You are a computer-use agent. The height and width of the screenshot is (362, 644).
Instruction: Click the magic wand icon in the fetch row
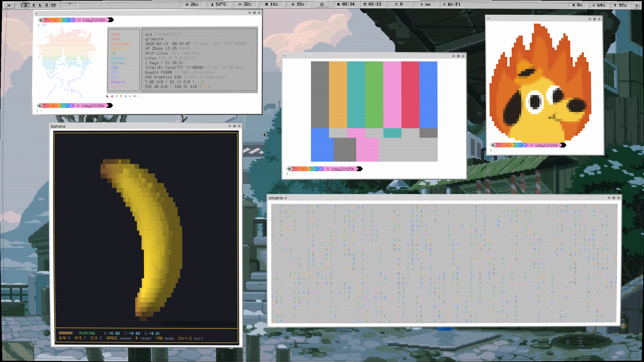point(139,96)
